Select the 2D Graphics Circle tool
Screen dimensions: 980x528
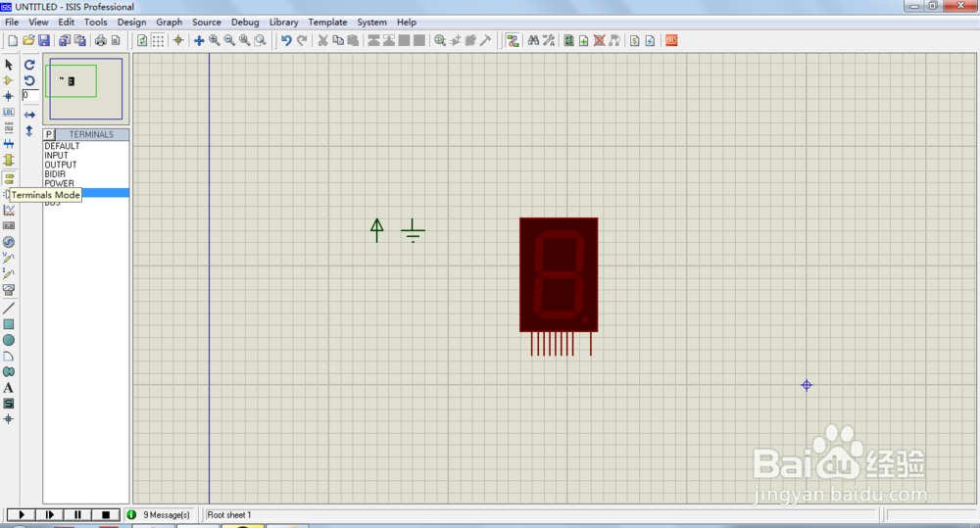coord(9,340)
